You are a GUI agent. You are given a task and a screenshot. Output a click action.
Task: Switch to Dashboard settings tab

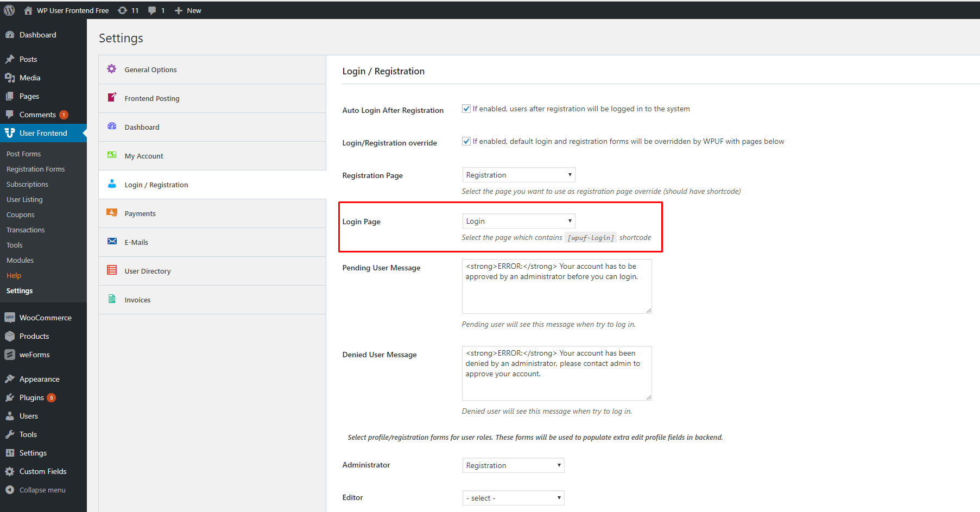pos(212,127)
